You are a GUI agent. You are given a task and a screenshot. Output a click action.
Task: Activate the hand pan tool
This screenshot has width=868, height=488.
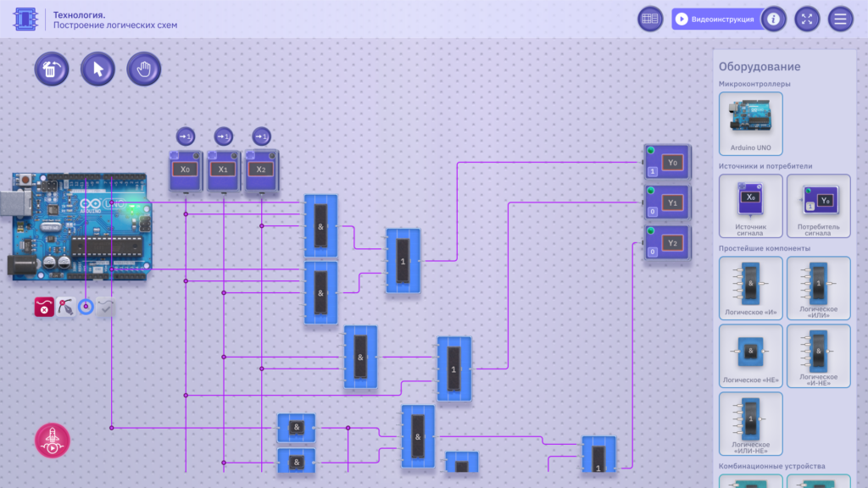pos(143,69)
